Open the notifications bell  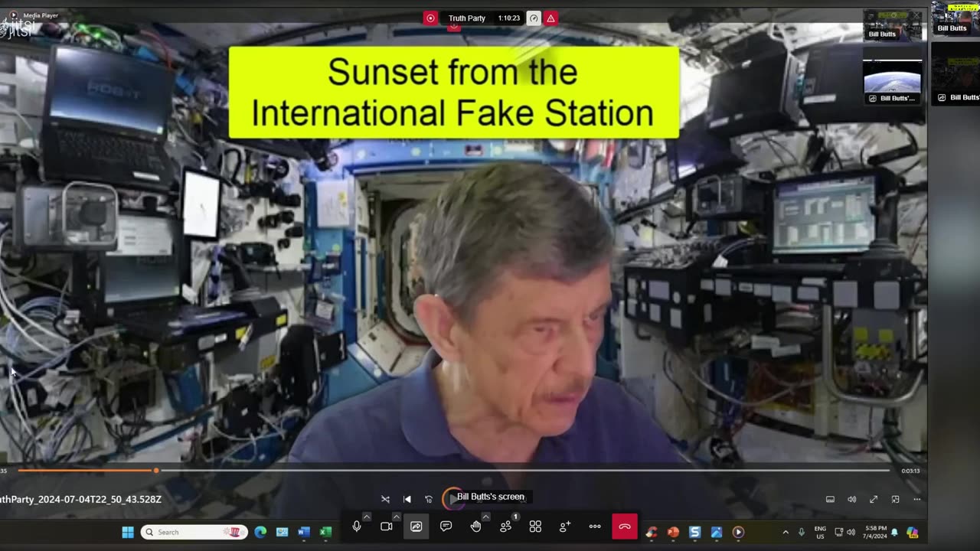click(894, 532)
